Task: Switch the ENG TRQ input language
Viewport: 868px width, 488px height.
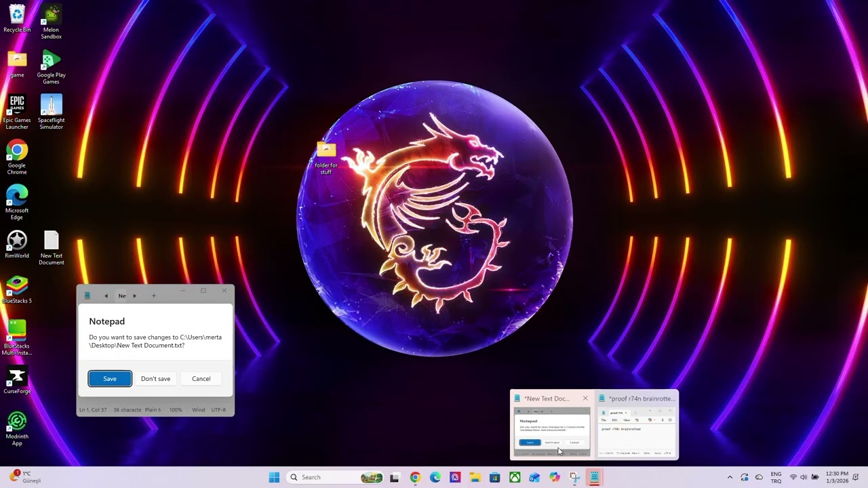Action: tap(776, 477)
